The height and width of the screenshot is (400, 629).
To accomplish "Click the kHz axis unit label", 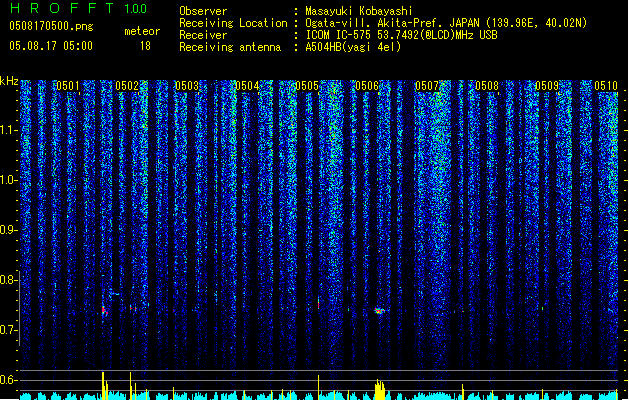I will pyautogui.click(x=9, y=81).
